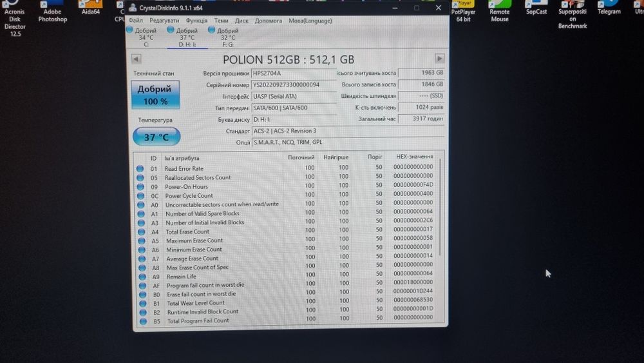The width and height of the screenshot is (644, 363).
Task: Open the Мова(Language) menu
Action: tap(310, 21)
